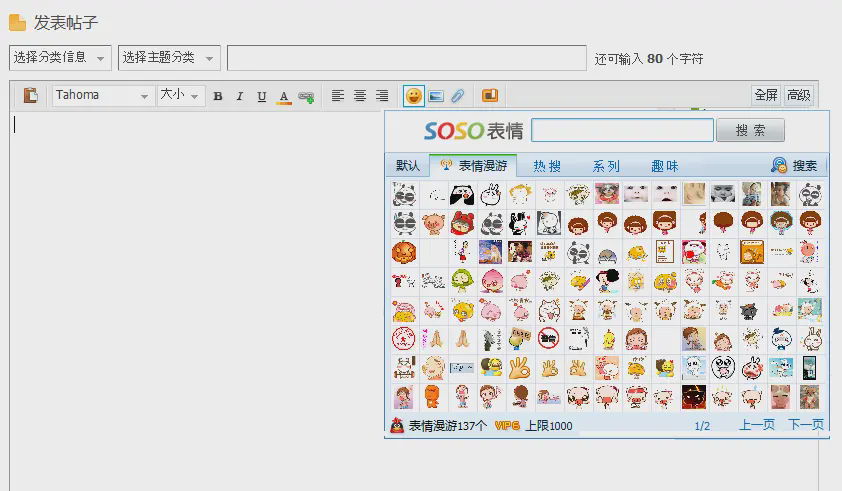Click the 搜索 button beside SOSO field
Screen dimensions: 842x491
pyautogui.click(x=750, y=131)
